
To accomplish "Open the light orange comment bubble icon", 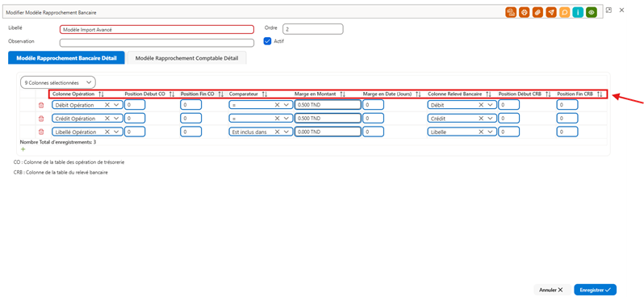I will (x=565, y=12).
